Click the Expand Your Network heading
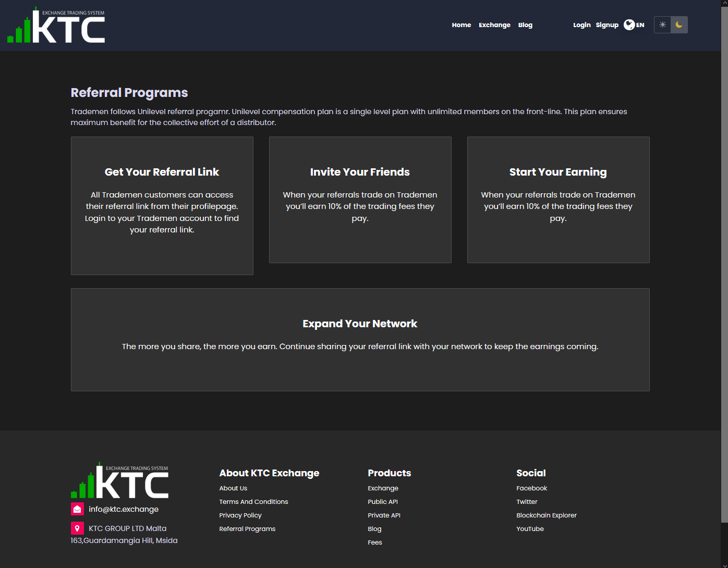The image size is (728, 568). (360, 324)
